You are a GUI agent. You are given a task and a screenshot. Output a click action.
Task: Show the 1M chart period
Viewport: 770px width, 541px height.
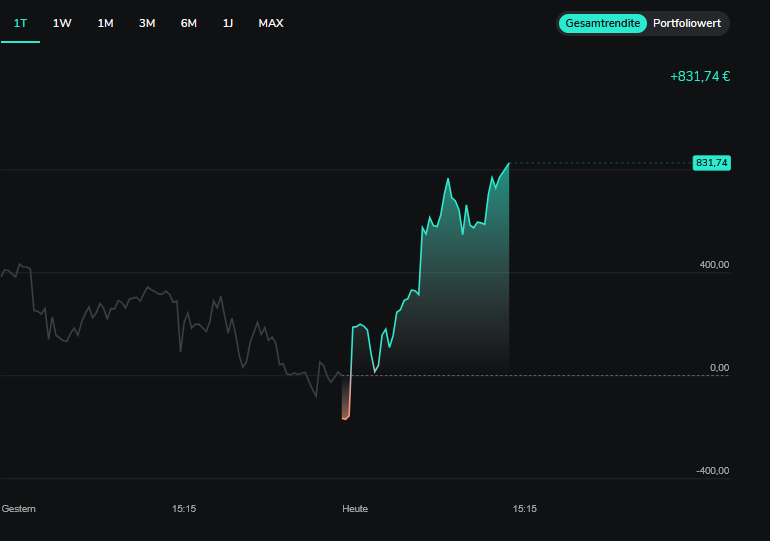[x=105, y=23]
